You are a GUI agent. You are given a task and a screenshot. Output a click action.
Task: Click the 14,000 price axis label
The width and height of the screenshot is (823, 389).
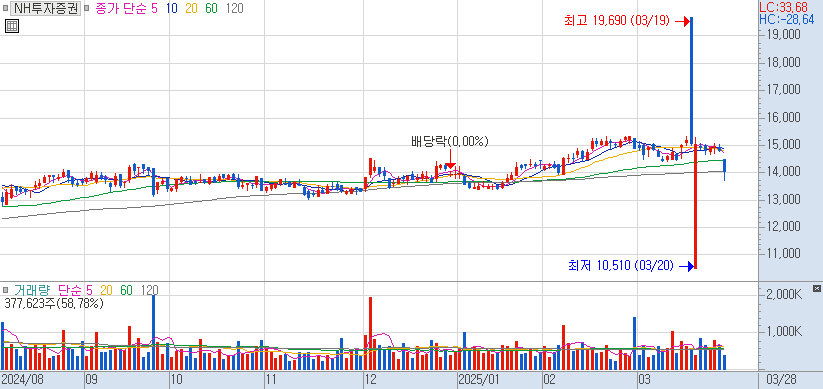(783, 172)
